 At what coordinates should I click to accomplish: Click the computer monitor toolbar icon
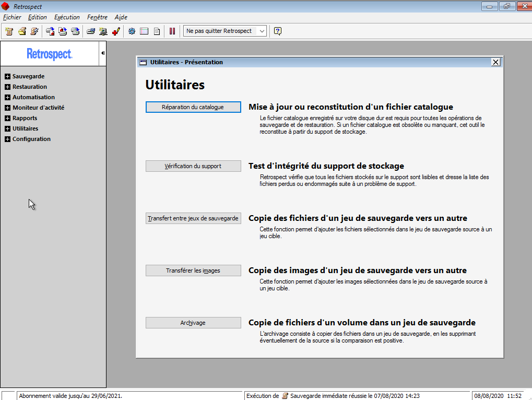tap(103, 31)
